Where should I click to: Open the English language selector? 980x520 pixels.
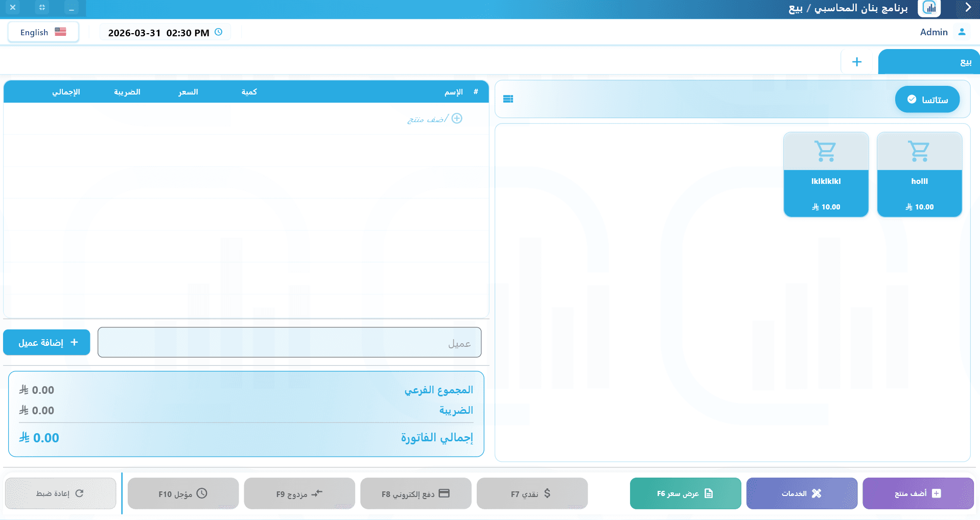click(43, 32)
